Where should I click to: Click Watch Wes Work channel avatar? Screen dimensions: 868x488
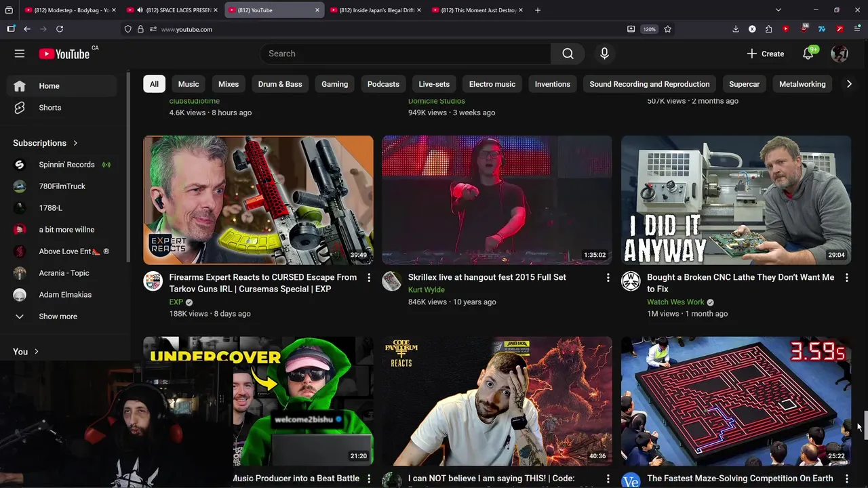pyautogui.click(x=631, y=281)
